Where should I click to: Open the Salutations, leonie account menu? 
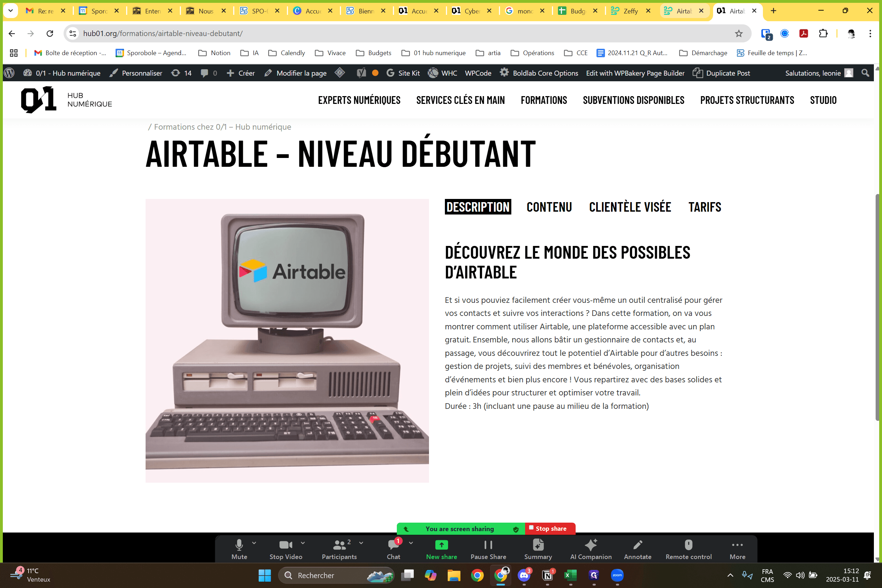coord(819,73)
